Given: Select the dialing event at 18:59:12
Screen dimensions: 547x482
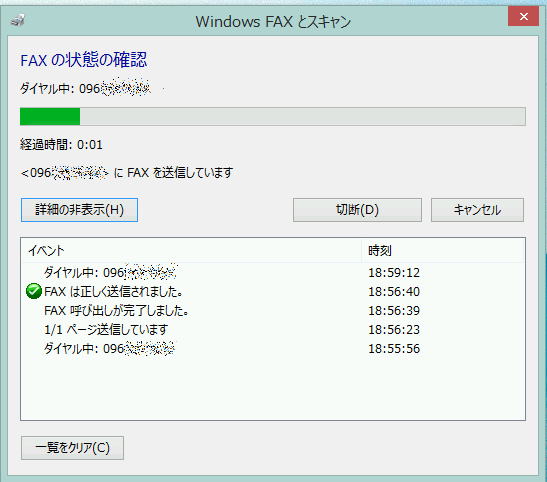Looking at the screenshot, I should tap(273, 272).
